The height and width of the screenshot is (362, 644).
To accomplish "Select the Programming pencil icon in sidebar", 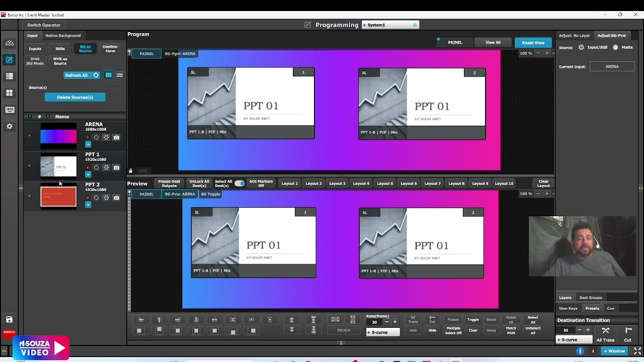I will point(9,60).
